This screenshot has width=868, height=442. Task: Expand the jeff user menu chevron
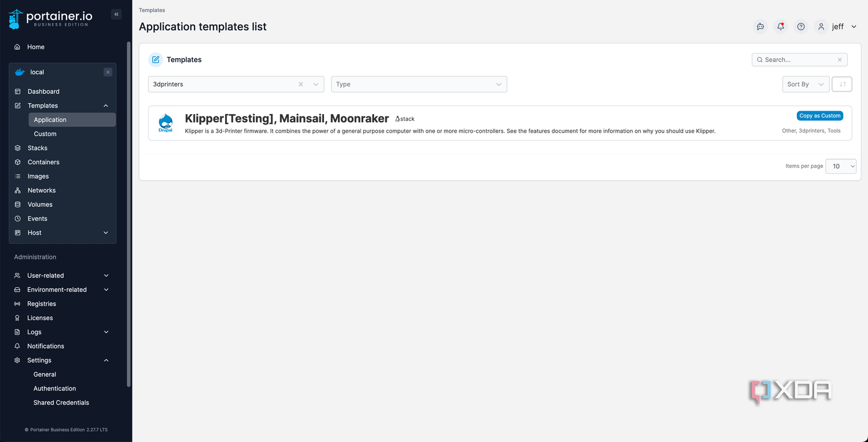point(854,27)
